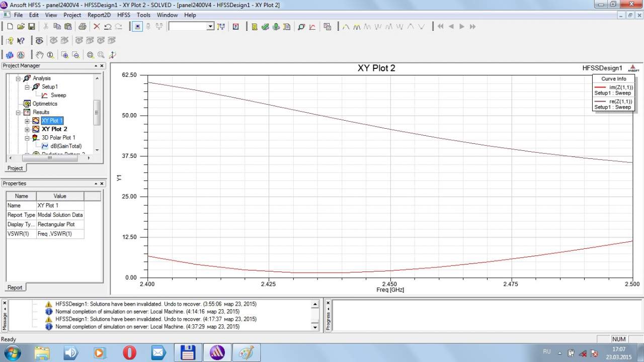644x362 pixels.
Task: Select the Pan hand tool
Action: 39,55
